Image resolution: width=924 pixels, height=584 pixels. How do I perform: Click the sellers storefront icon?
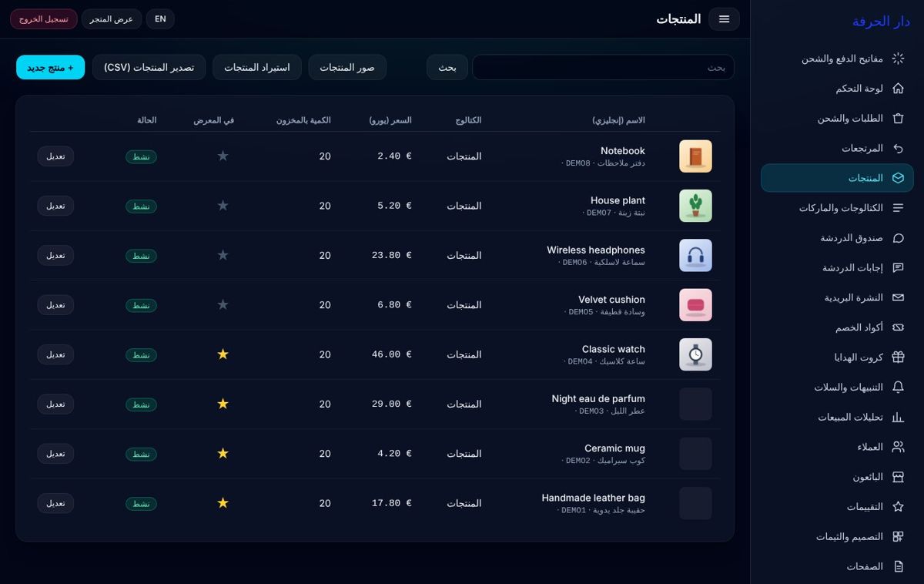point(898,477)
